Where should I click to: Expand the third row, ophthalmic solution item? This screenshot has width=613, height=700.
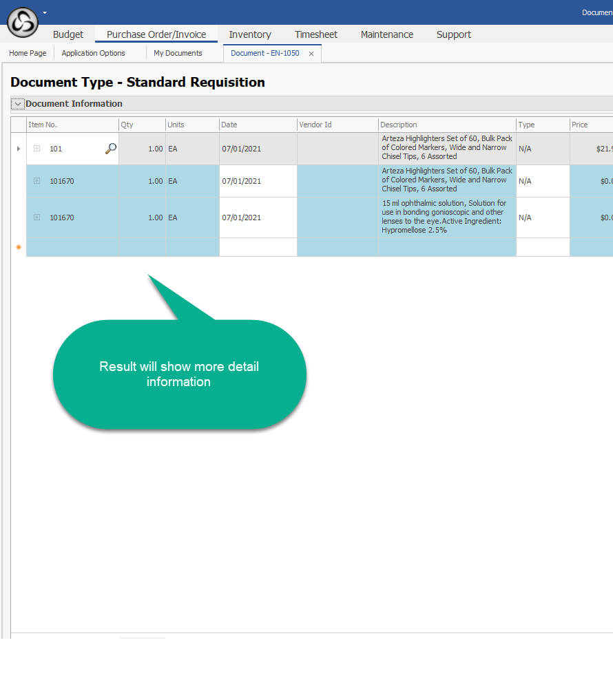37,218
